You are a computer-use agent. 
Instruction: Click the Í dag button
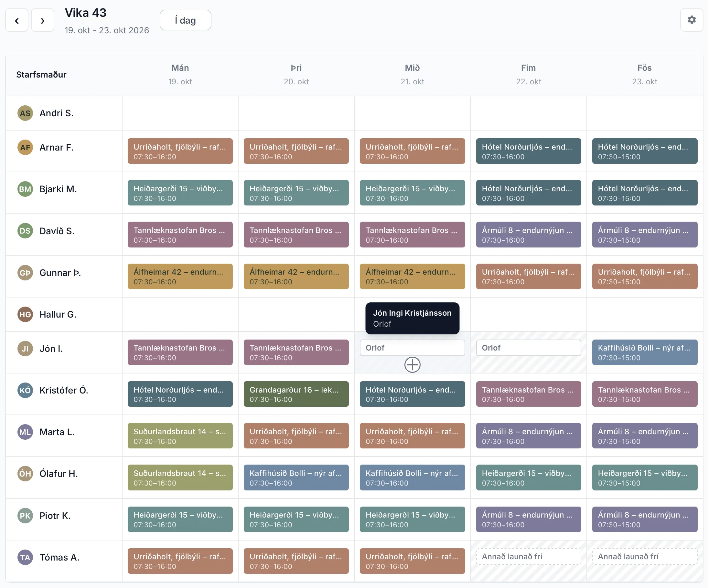point(186,20)
